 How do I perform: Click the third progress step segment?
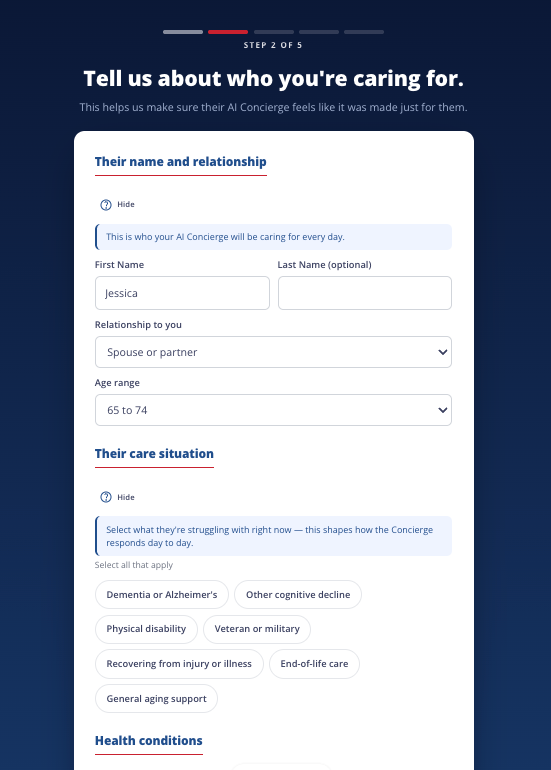tap(274, 32)
